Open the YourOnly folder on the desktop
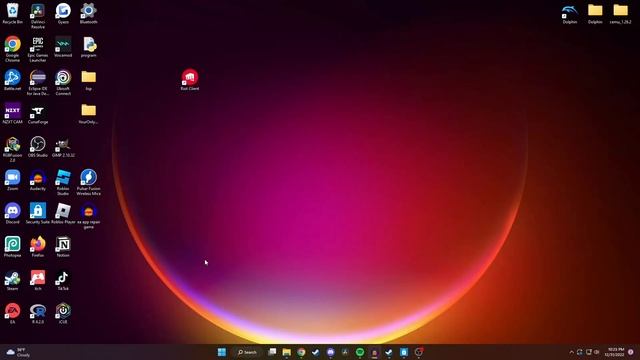 [x=89, y=113]
